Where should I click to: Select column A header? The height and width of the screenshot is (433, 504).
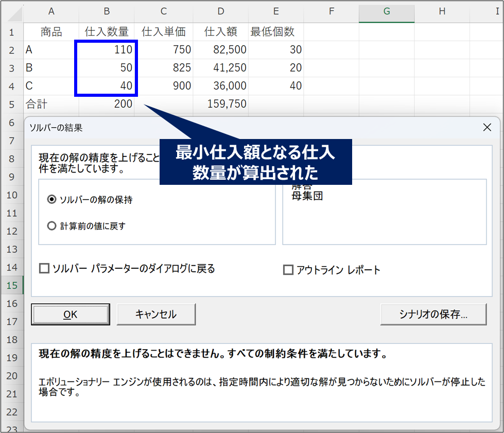51,11
